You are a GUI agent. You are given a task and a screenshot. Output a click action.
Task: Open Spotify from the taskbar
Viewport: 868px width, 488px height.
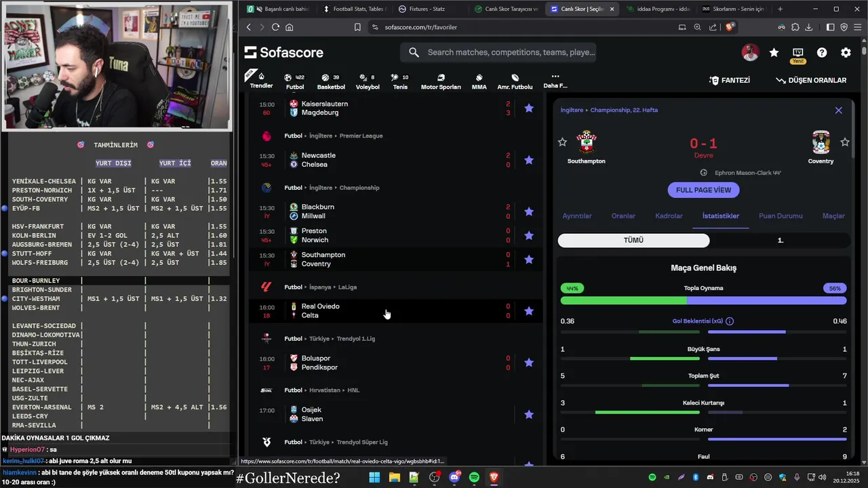pyautogui.click(x=474, y=478)
